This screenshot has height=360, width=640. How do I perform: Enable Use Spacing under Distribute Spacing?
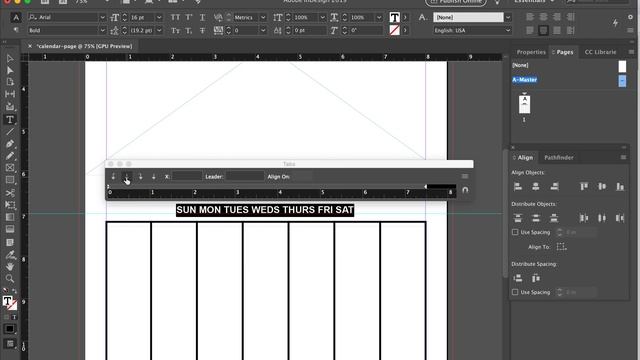tap(515, 292)
